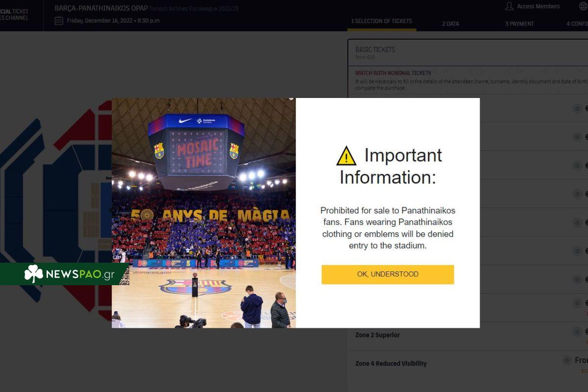Click the NEWSPAO.gr watermark text
The width and height of the screenshot is (588, 392).
pos(80,274)
